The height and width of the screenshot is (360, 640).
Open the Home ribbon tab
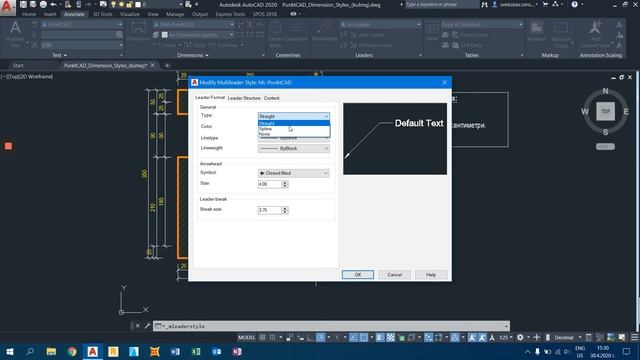click(29, 14)
